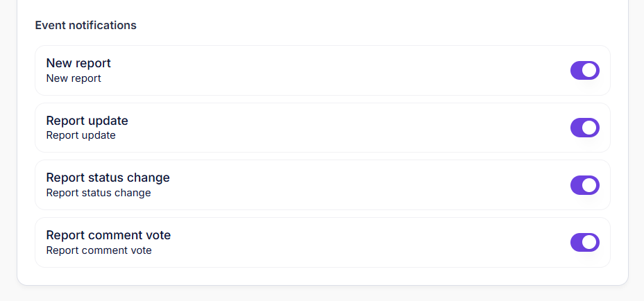Viewport: 644px width, 301px height.
Task: Turn off the Report update toggle
Action: pos(584,128)
